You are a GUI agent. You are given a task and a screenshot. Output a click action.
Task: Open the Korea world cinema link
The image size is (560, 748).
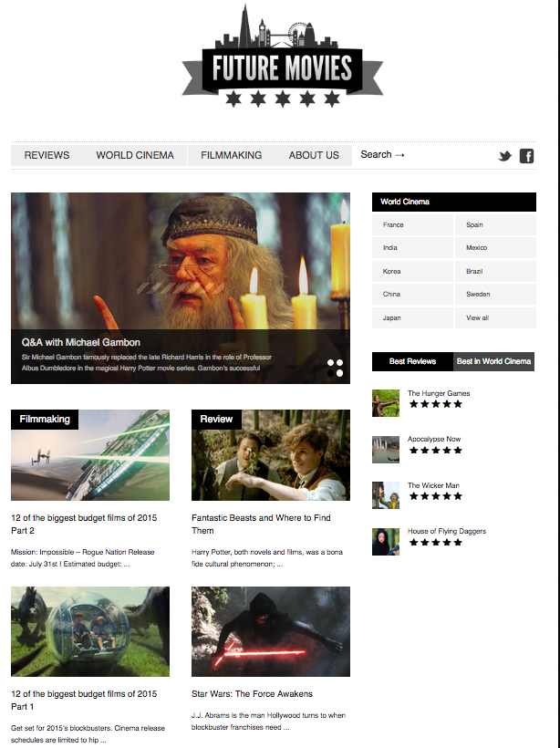tap(412, 271)
